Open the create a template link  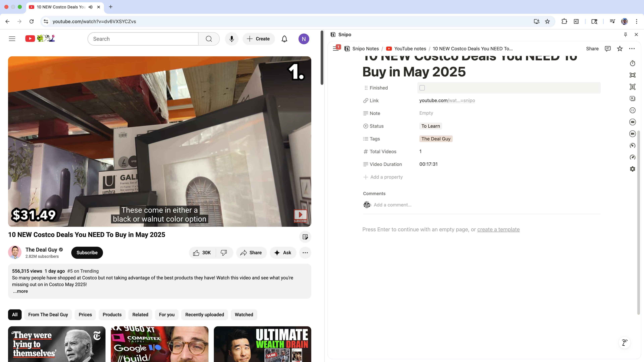pos(498,229)
